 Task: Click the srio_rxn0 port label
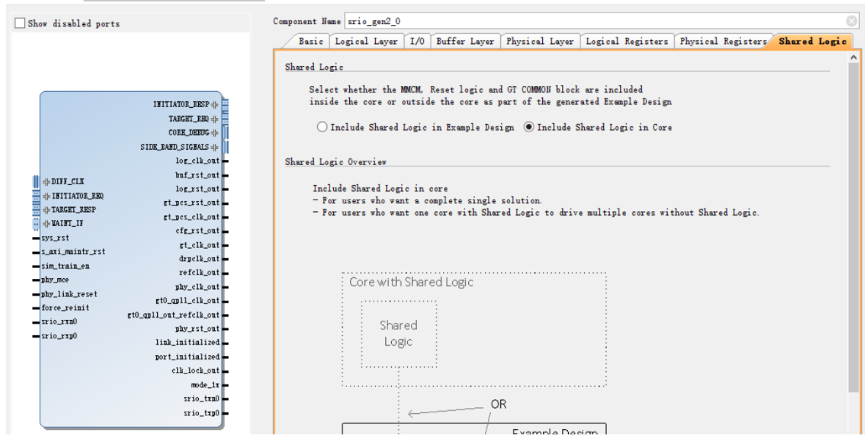[59, 321]
